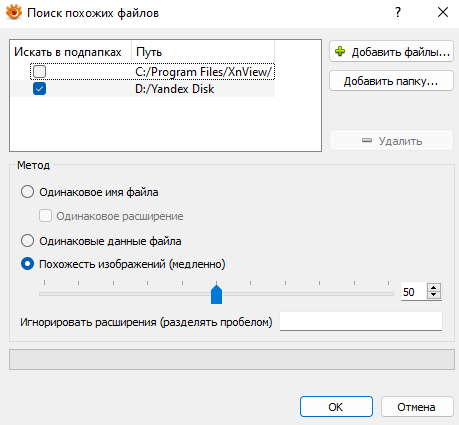
Task: Click the Отмена button
Action: click(417, 407)
